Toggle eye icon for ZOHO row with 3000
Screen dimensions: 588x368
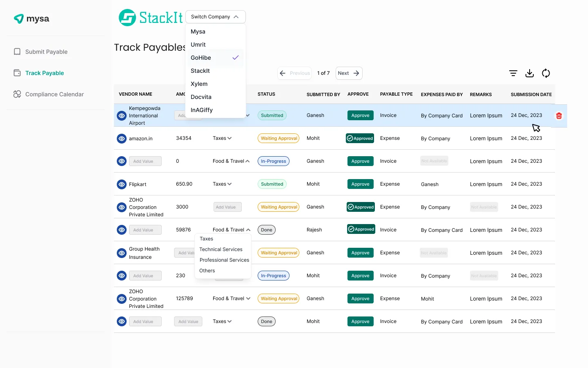(122, 207)
